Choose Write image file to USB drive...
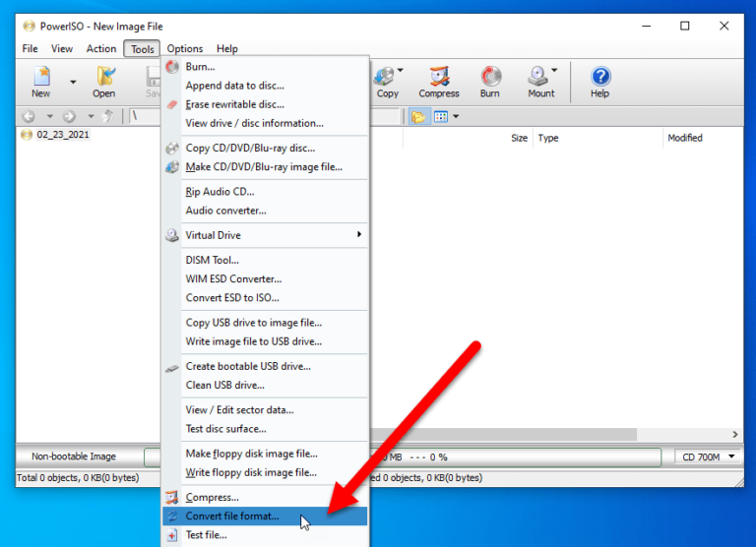This screenshot has height=547, width=756. click(x=265, y=341)
